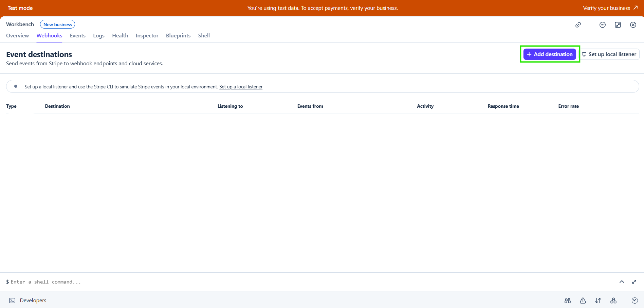Click the webhooks icon in footer
This screenshot has height=308, width=644.
(x=613, y=301)
